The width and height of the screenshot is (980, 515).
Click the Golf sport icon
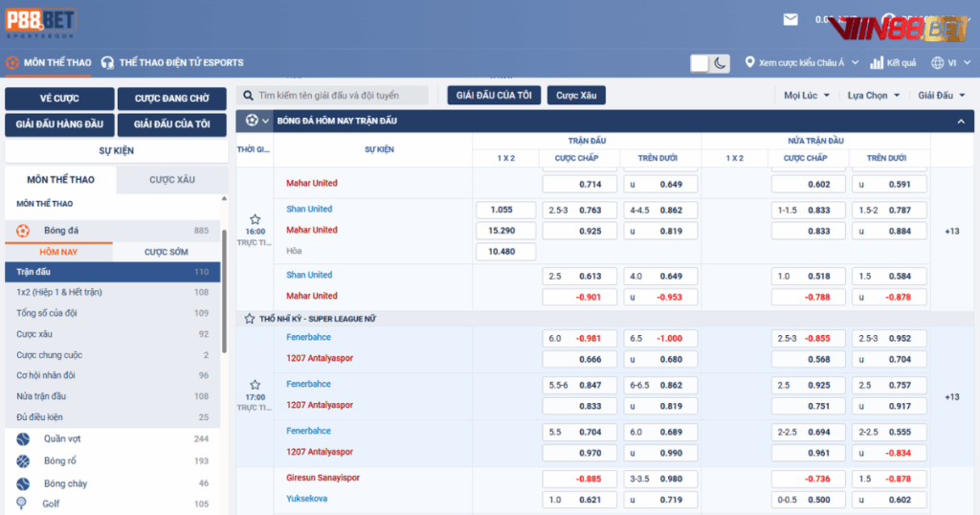(22, 504)
